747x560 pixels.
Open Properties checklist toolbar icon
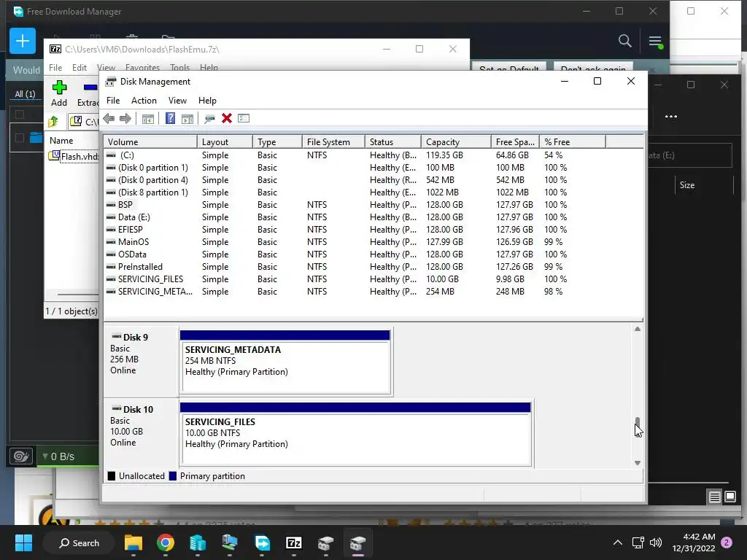pos(244,119)
